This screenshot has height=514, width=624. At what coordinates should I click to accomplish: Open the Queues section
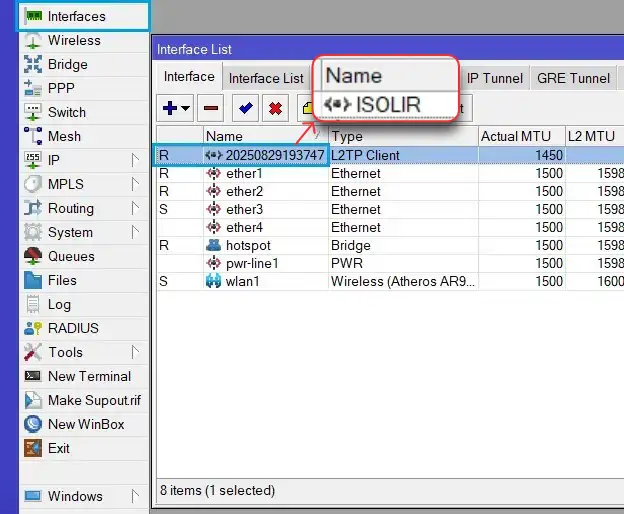[x=71, y=256]
